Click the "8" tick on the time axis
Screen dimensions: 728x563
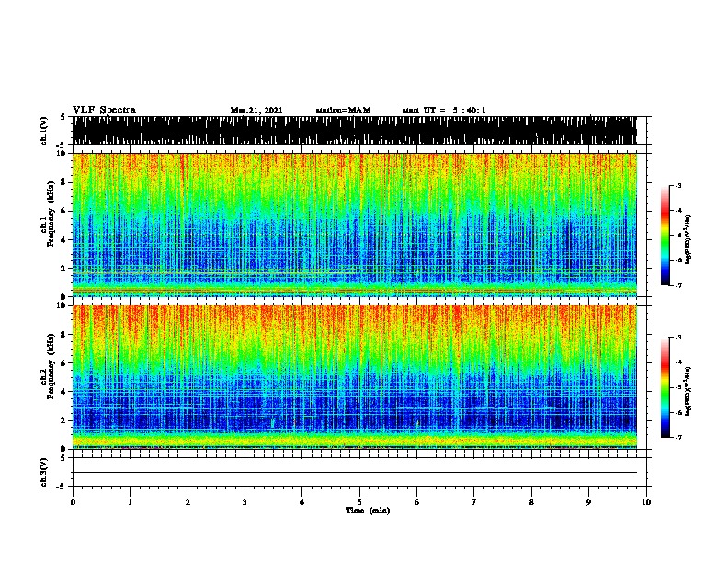531,502
